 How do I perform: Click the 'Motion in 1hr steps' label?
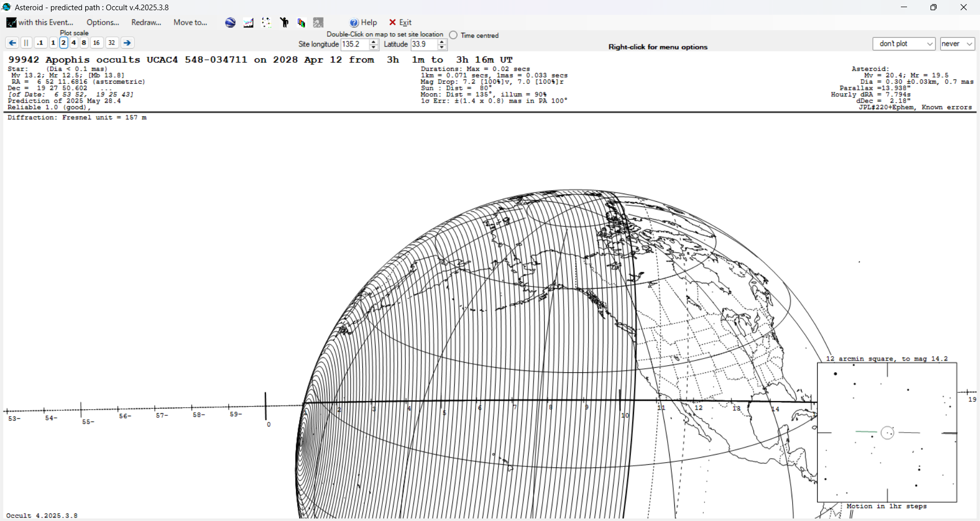click(887, 506)
